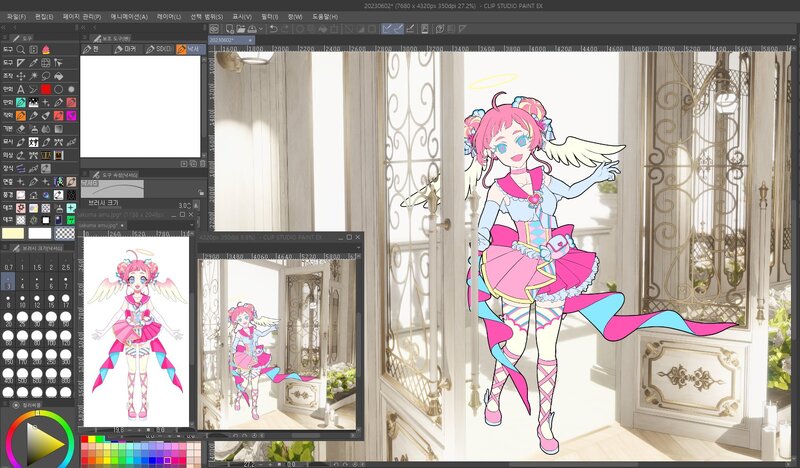The height and width of the screenshot is (468, 800).
Task: Click the small second canvas window preview
Action: coord(277,344)
